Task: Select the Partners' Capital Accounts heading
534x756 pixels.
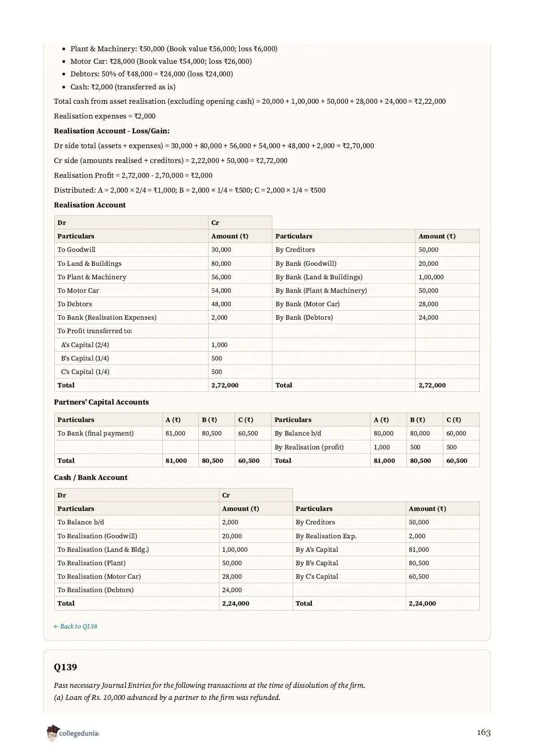Action: 101,402
